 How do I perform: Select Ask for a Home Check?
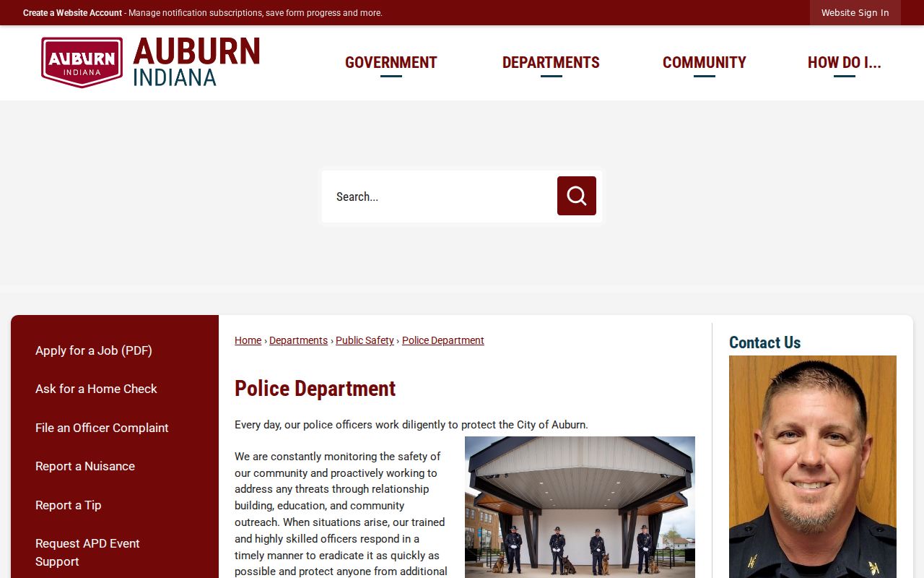[x=96, y=389]
